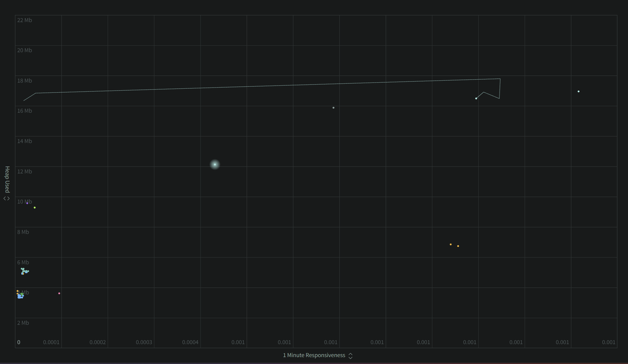Click the up-down chevron beside 1 Minute Responsiveness

350,356
